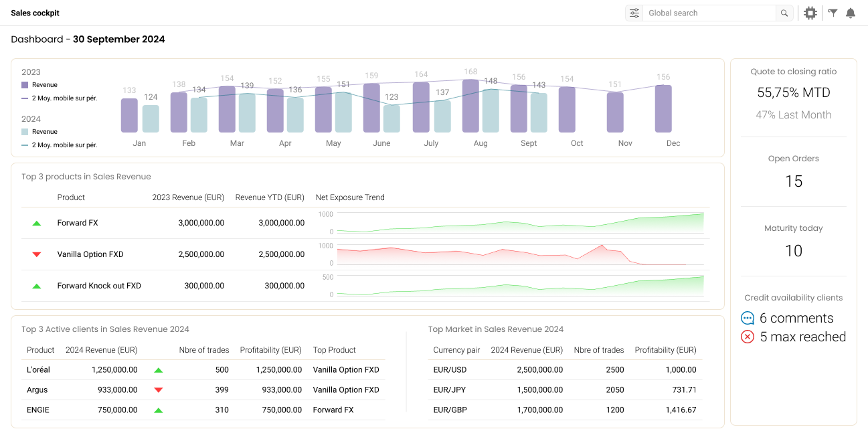Click the funnel filter icon
This screenshot has width=868, height=431.
coord(833,13)
